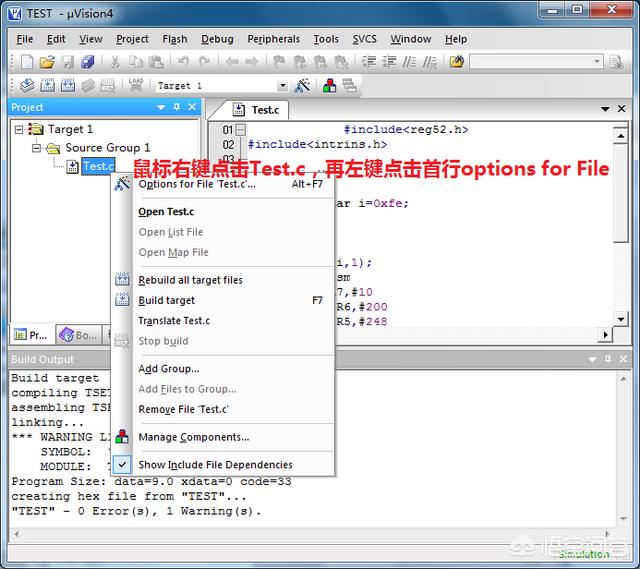
Task: Choose Add Group... entry
Action: [x=223, y=369]
